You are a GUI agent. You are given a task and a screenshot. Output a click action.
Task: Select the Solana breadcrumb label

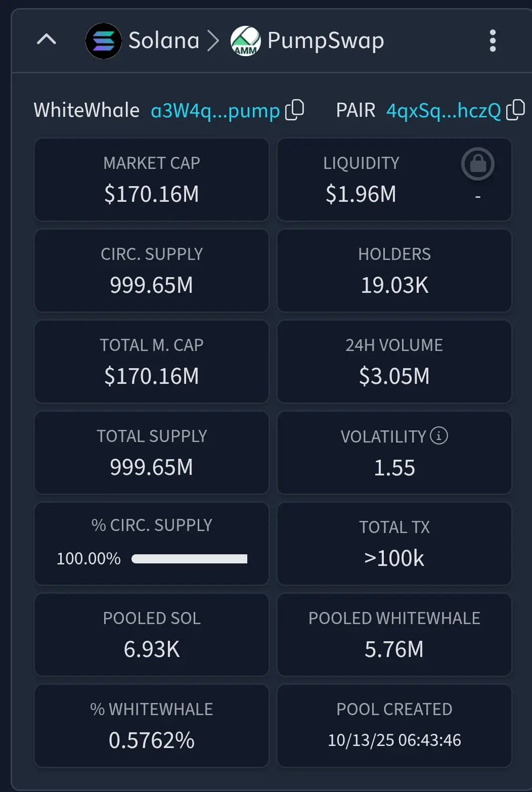tap(164, 40)
